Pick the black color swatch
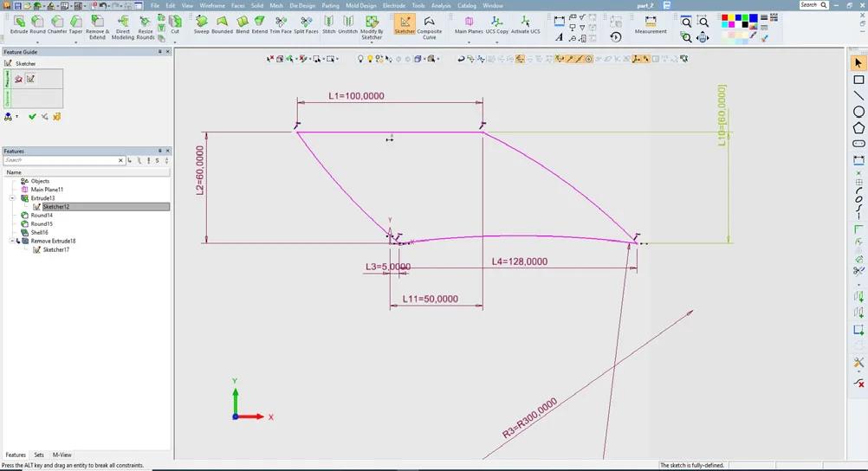The width and height of the screenshot is (868, 471). tap(745, 25)
